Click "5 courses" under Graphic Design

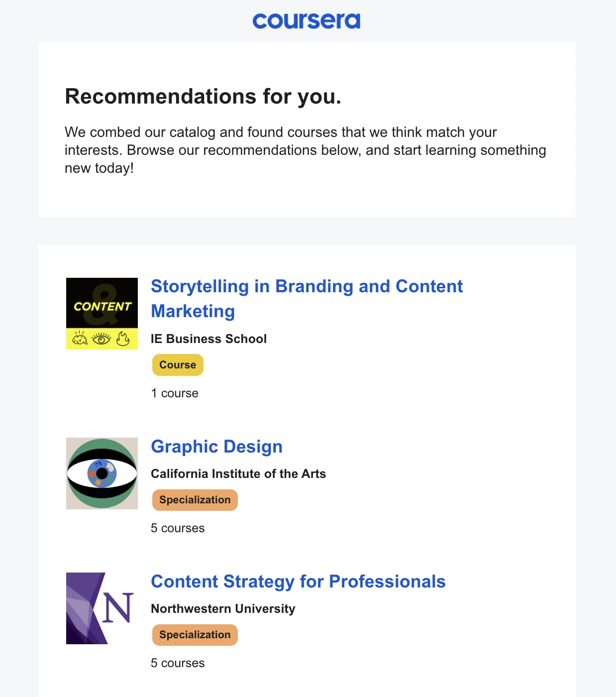coord(178,528)
